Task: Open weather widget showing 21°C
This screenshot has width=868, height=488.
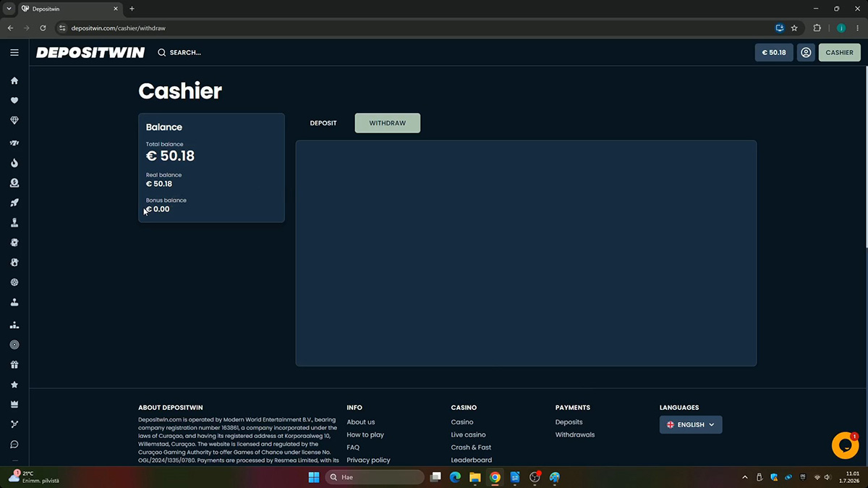Action: 33,477
